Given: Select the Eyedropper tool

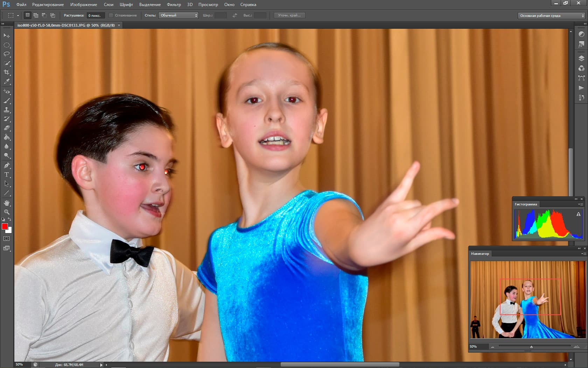Looking at the screenshot, I should [x=7, y=81].
